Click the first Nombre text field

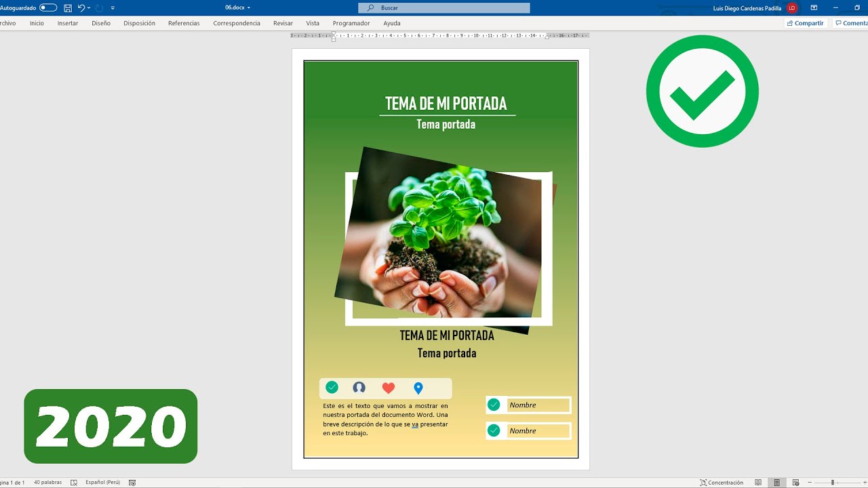pos(538,405)
